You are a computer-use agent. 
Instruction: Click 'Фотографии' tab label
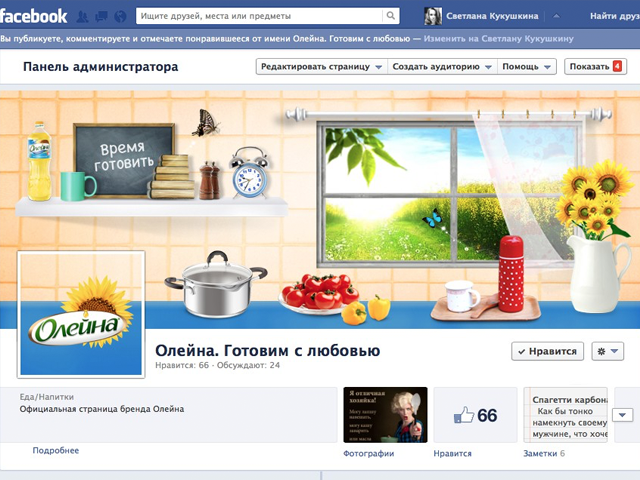(369, 453)
